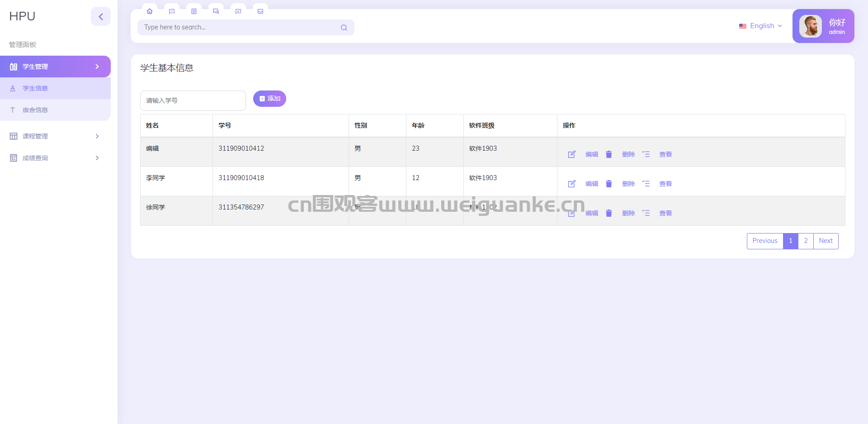Click the double chat bubble icon
The image size is (868, 424).
[216, 11]
